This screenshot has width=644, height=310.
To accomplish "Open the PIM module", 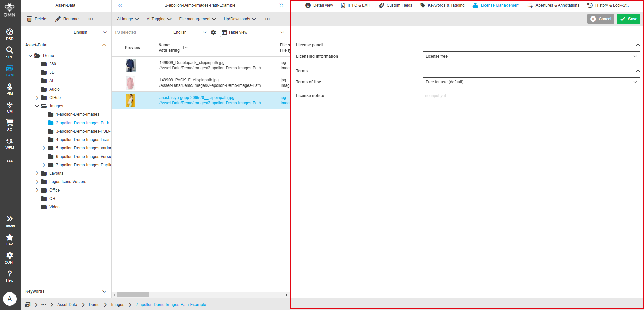I will tap(10, 89).
